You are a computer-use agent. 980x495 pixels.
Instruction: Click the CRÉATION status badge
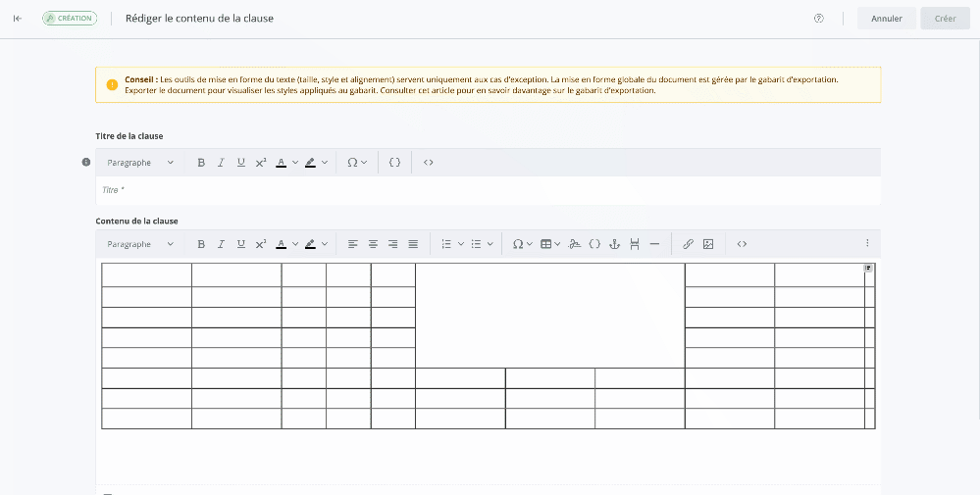(70, 19)
